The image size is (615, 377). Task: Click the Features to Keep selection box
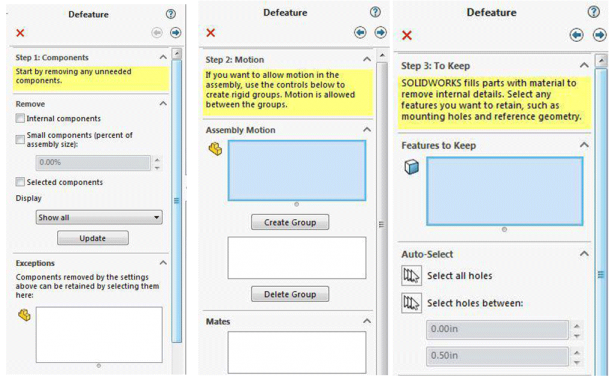click(x=504, y=191)
